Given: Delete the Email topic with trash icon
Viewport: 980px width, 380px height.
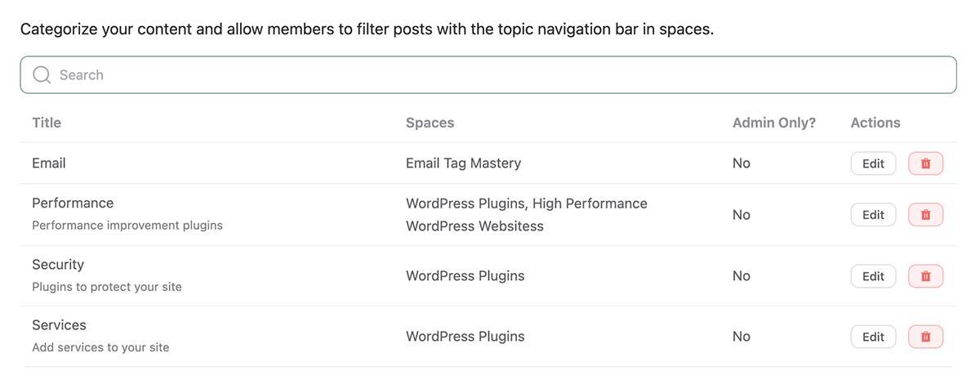Looking at the screenshot, I should [925, 163].
